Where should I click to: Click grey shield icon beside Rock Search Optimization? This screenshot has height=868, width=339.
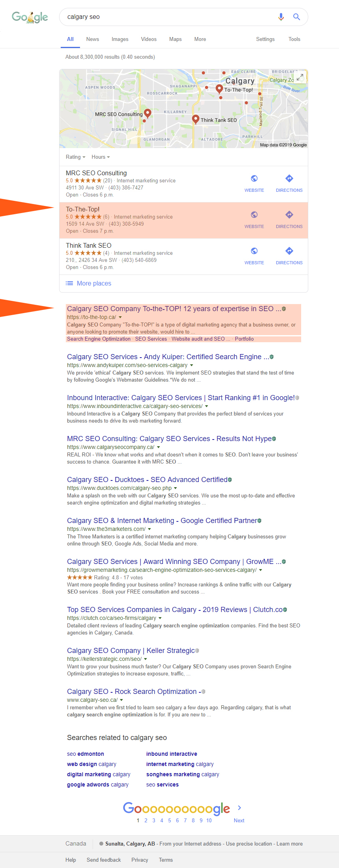coord(203,692)
